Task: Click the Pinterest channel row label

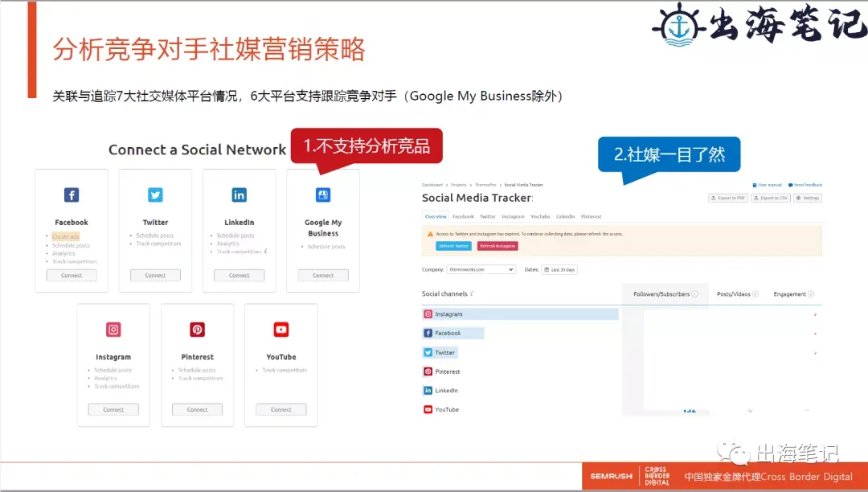Action: tap(448, 371)
